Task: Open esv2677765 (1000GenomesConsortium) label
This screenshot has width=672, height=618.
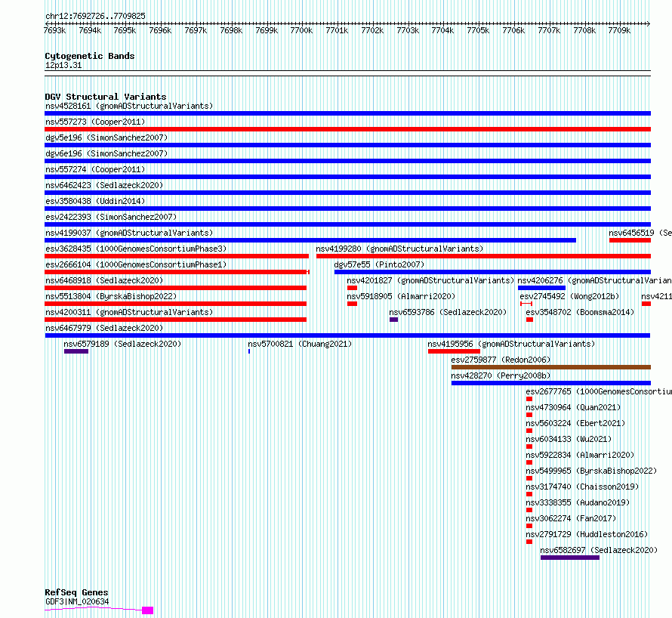Action: click(599, 391)
